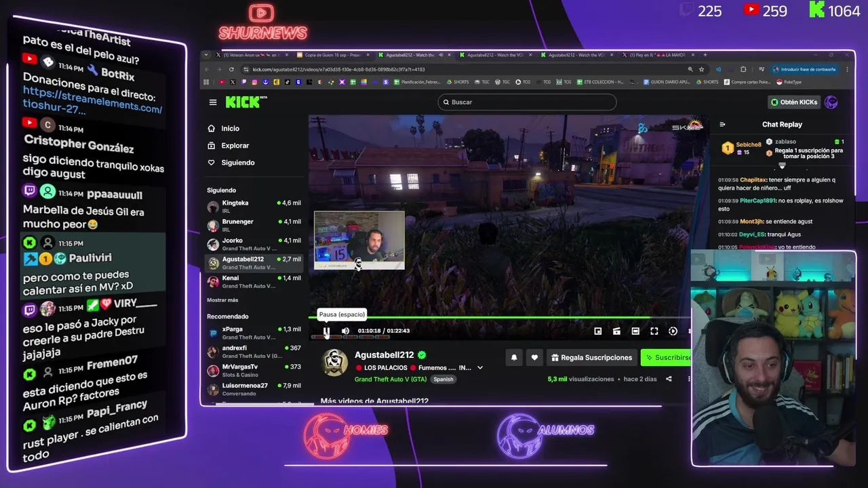Open Luisormenoa27 recommended channel
Image resolution: width=868 pixels, height=488 pixels.
click(254, 389)
